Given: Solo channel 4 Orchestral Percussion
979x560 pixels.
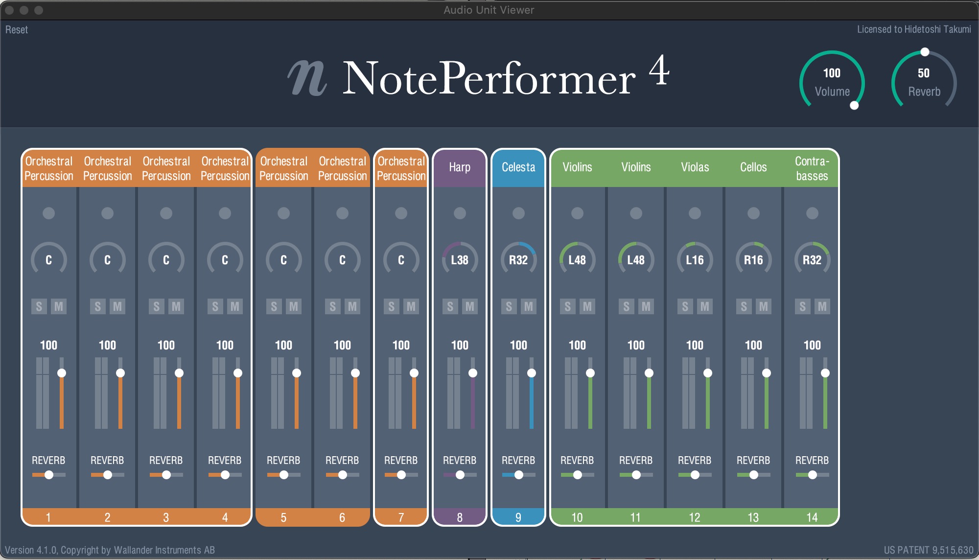Looking at the screenshot, I should click(x=215, y=306).
